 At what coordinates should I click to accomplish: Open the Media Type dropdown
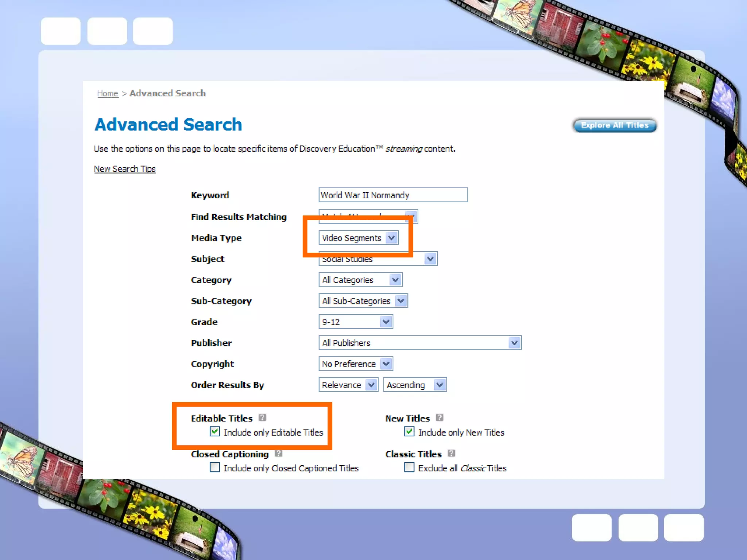point(358,238)
